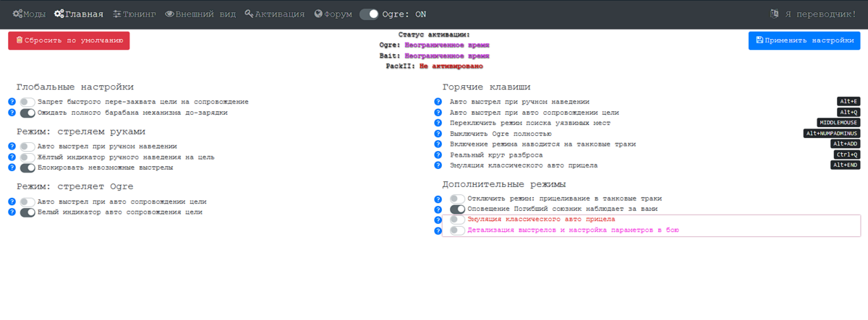The width and height of the screenshot is (868, 320).
Task: Disable 'Оповещение Погибший союзник наблюдает за вами'
Action: [457, 209]
